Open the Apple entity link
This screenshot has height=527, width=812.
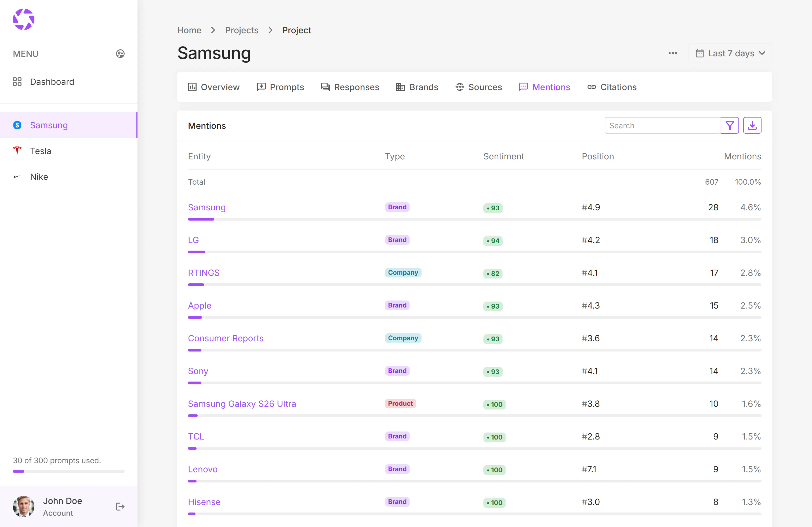200,305
